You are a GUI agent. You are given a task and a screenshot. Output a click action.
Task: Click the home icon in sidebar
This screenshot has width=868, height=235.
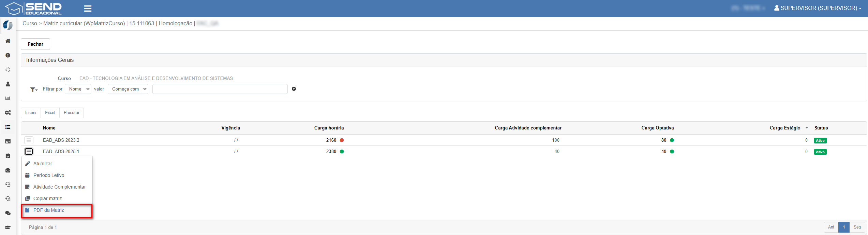click(x=8, y=41)
